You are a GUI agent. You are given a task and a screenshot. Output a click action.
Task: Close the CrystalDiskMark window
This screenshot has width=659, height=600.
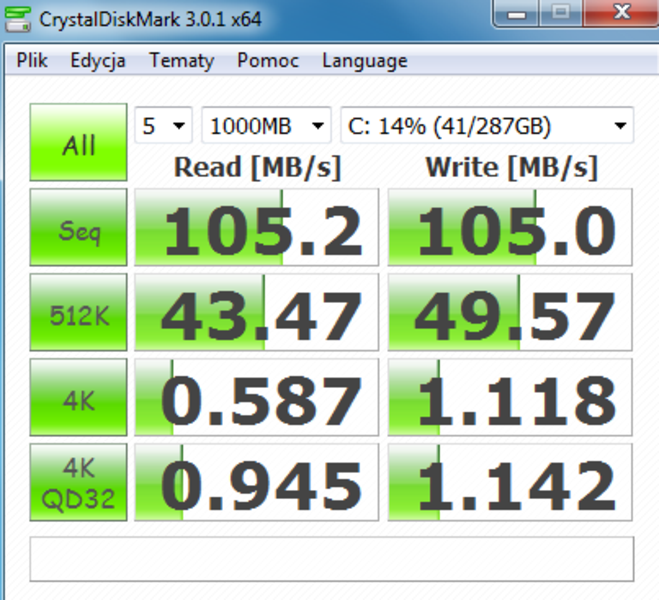621,13
